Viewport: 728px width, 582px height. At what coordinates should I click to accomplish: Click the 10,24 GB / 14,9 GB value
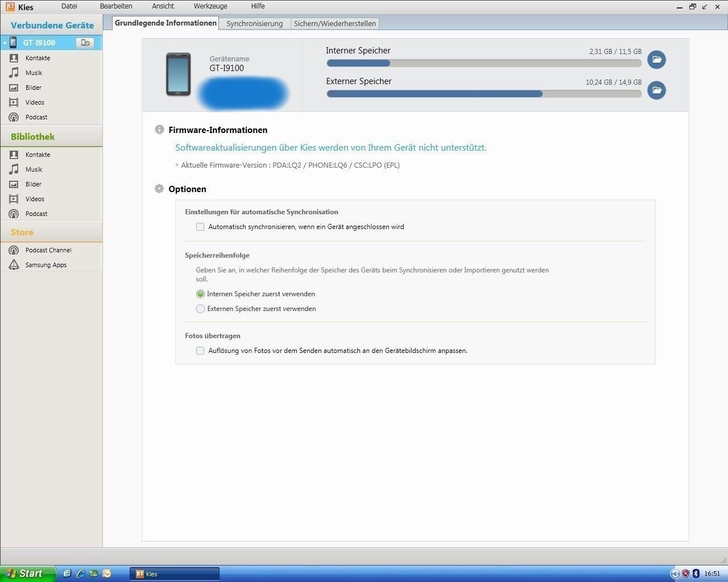(614, 82)
